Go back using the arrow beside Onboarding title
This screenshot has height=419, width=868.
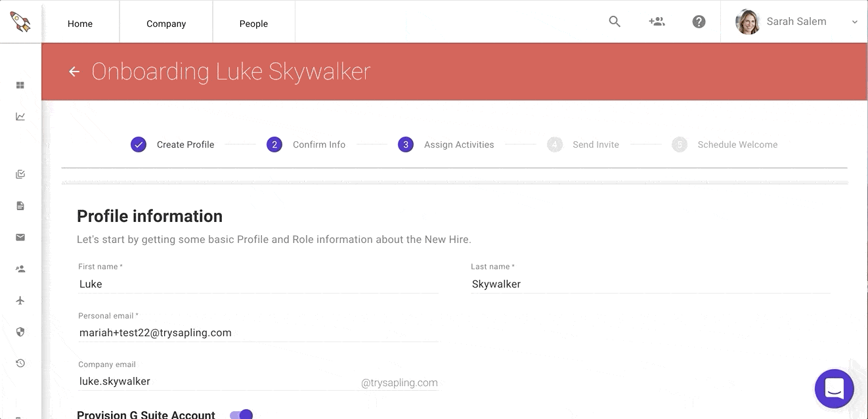point(74,72)
